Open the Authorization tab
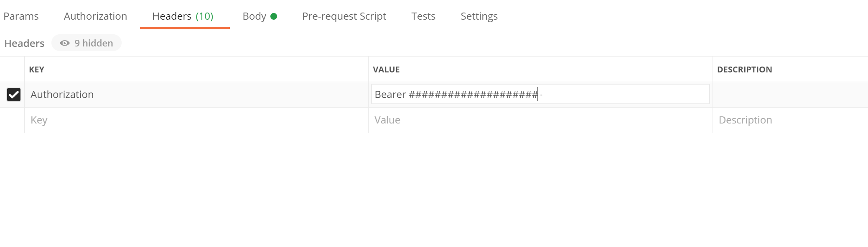The image size is (868, 247). [x=95, y=16]
